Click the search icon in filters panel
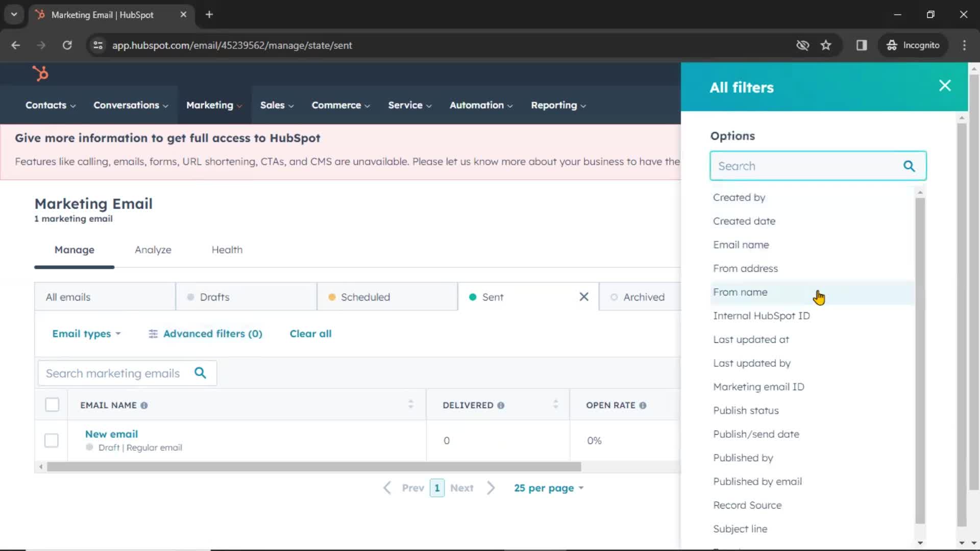980x551 pixels. (x=910, y=165)
